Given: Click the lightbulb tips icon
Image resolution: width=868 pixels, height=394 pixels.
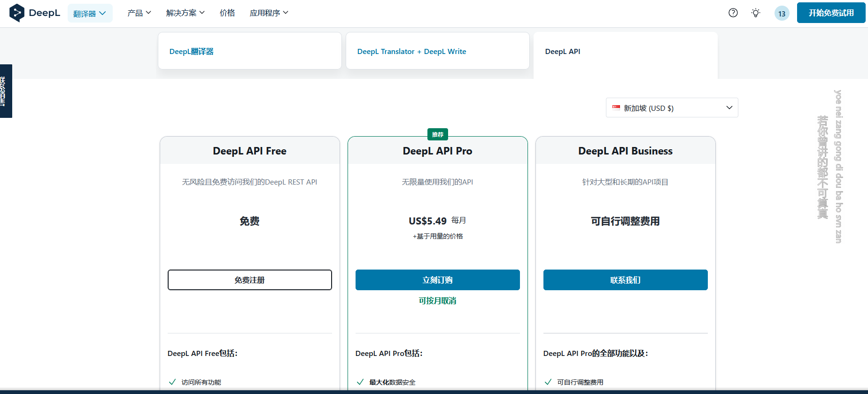Looking at the screenshot, I should (x=755, y=13).
